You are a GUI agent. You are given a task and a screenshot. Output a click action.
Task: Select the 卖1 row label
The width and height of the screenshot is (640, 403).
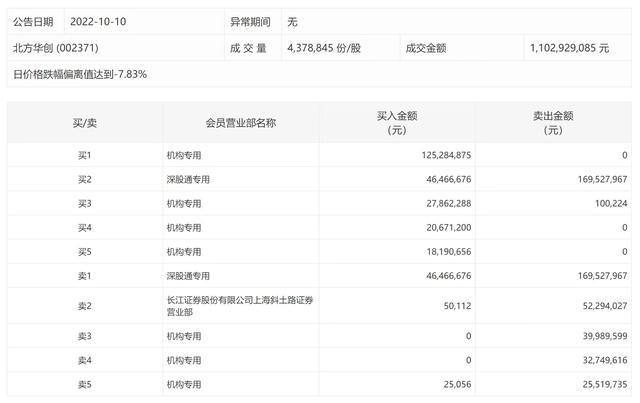tap(84, 276)
